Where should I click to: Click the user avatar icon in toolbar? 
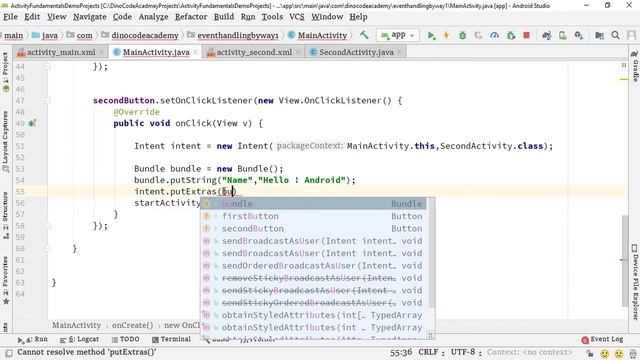tap(631, 36)
